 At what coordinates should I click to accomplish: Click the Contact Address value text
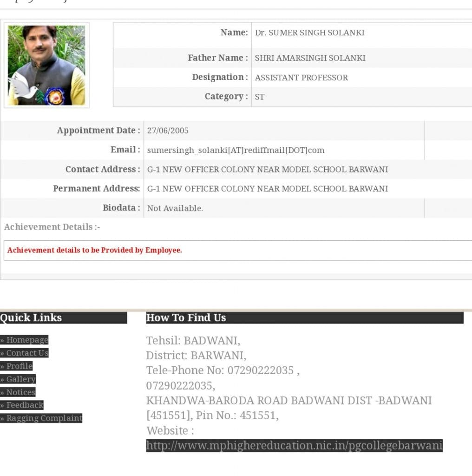(x=267, y=170)
